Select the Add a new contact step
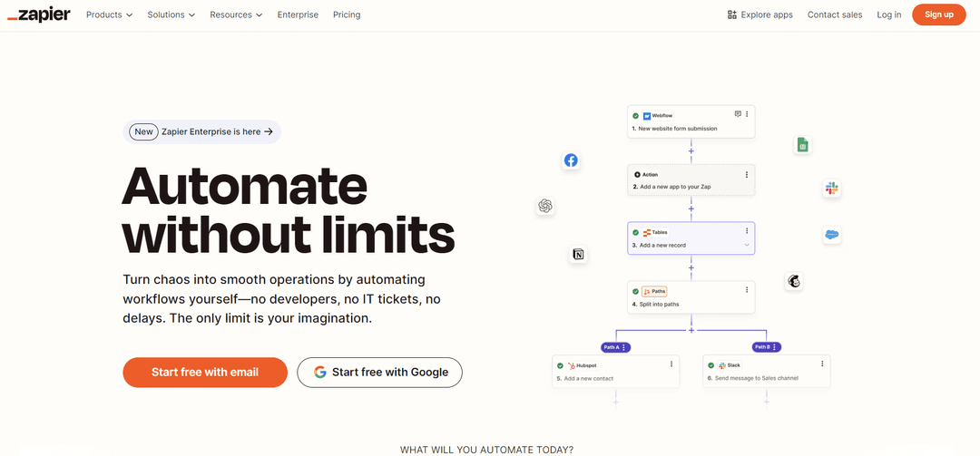The image size is (980, 456). pyautogui.click(x=615, y=371)
